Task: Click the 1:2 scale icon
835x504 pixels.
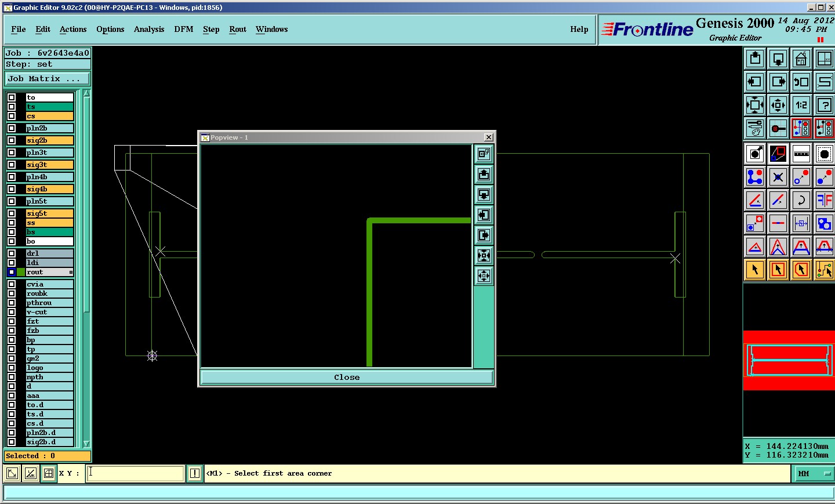Action: click(801, 105)
